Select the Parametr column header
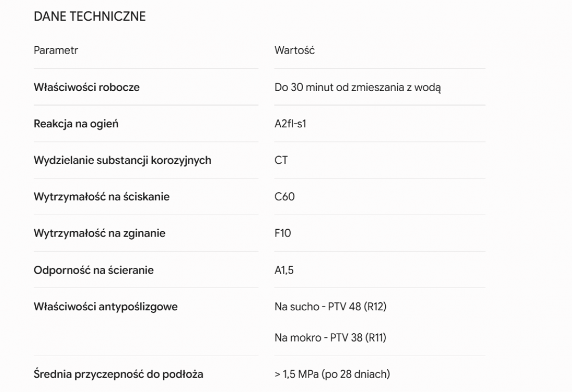 tap(56, 50)
